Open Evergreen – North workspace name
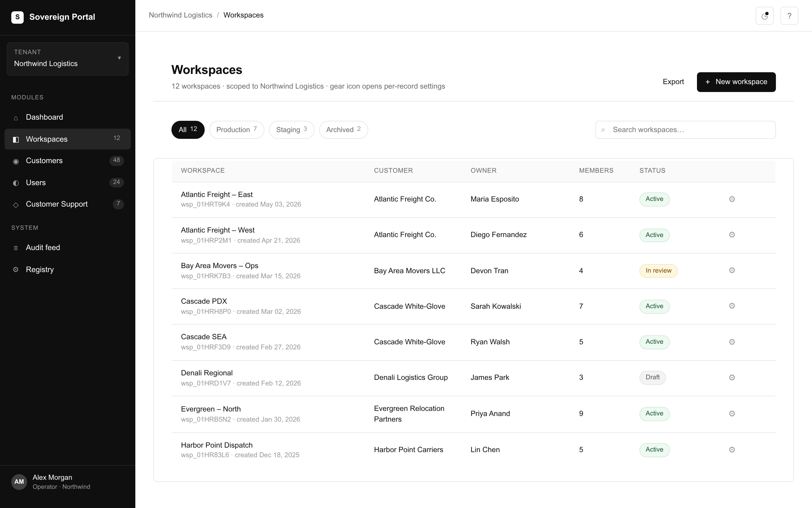Viewport: 812px width, 508px height. (210, 409)
